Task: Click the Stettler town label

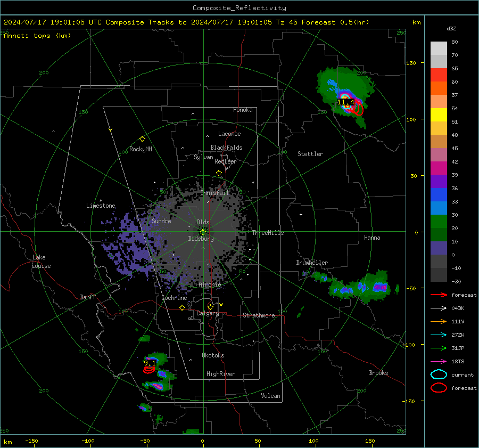Action: 310,154
